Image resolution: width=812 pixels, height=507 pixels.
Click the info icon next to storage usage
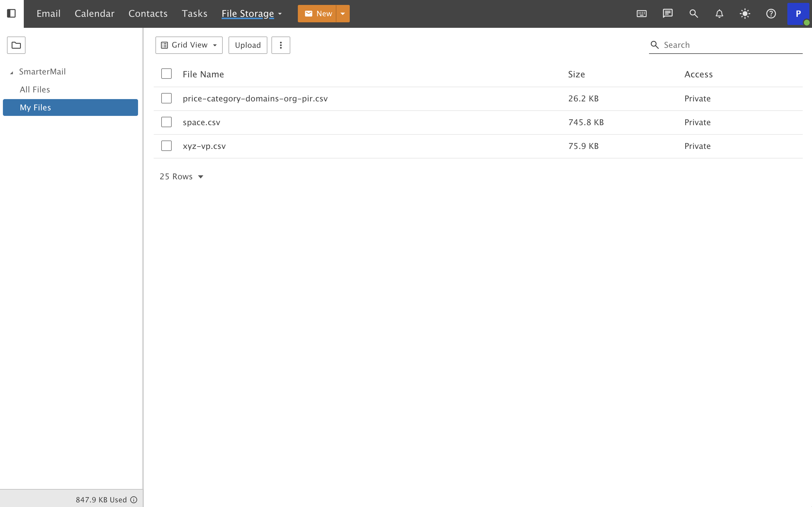[134, 500]
